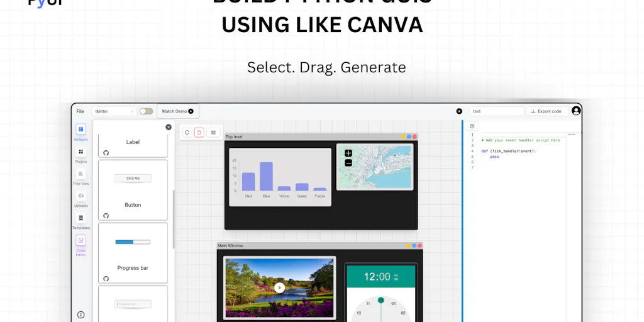Click the widgets panel scrollbar
Viewport: 644px width, 322px height.
tap(174, 219)
